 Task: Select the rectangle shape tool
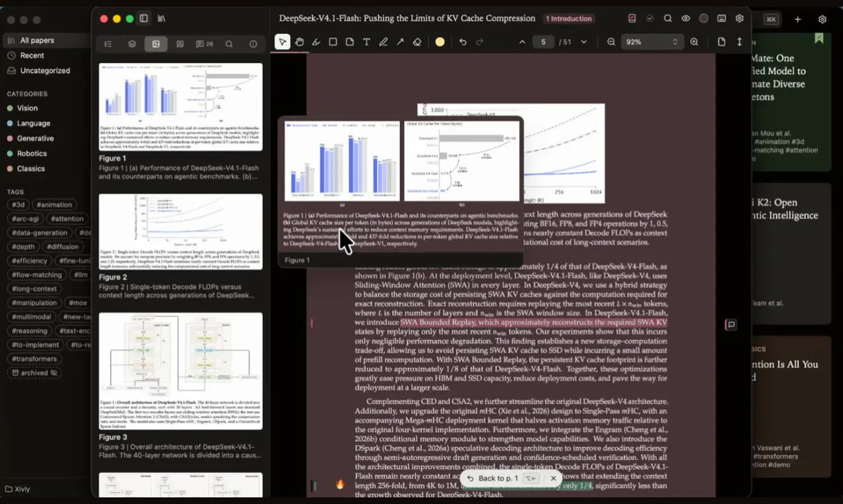(333, 42)
